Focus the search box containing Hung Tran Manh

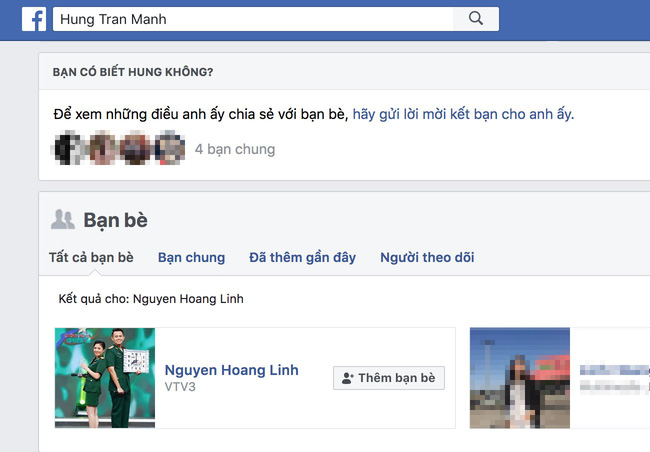click(x=250, y=19)
